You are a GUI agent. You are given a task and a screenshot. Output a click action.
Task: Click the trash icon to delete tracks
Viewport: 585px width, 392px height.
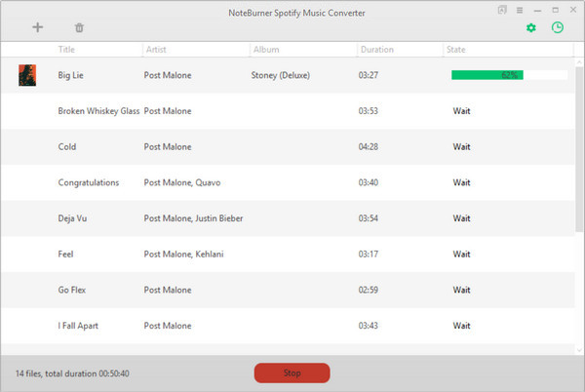[79, 27]
